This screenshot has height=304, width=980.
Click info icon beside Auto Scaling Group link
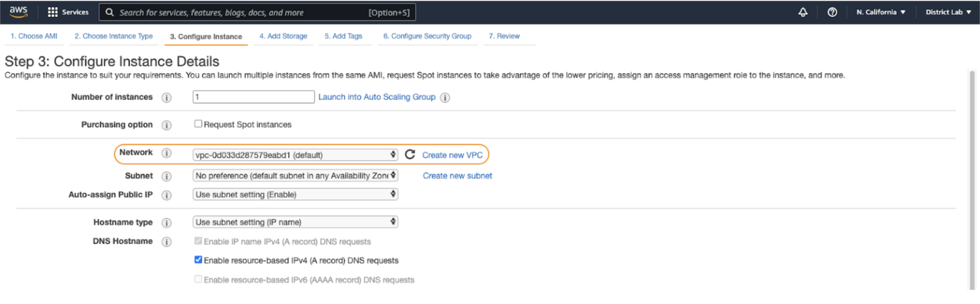(x=445, y=98)
